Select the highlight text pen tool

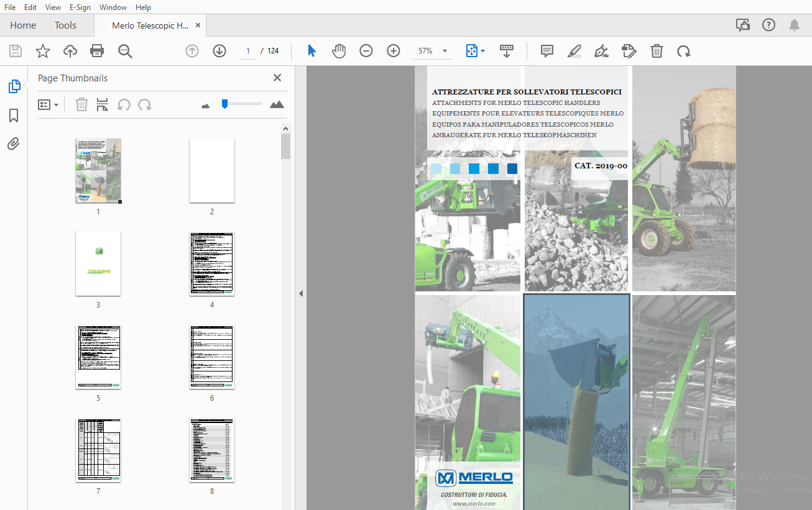click(574, 51)
